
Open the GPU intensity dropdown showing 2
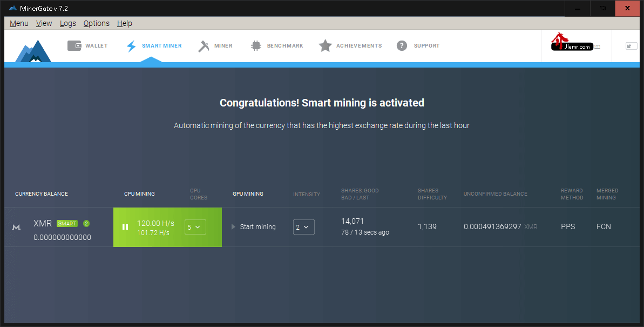[x=303, y=227]
